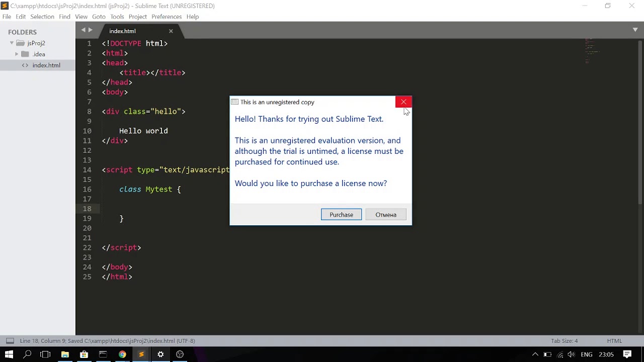This screenshot has width=644, height=362.
Task: Open the Goto menu
Action: click(x=99, y=17)
